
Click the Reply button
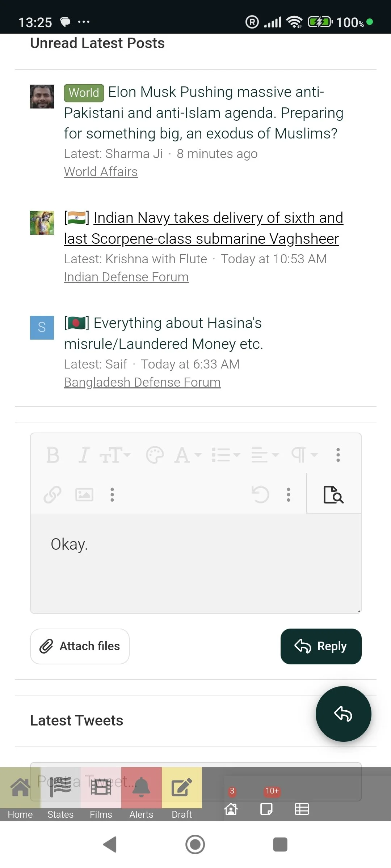pyautogui.click(x=321, y=646)
